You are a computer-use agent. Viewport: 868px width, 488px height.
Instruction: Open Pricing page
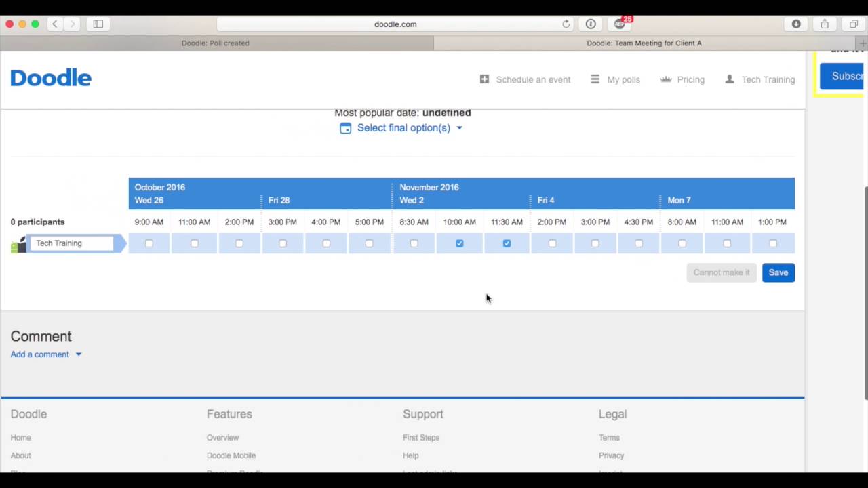point(690,79)
